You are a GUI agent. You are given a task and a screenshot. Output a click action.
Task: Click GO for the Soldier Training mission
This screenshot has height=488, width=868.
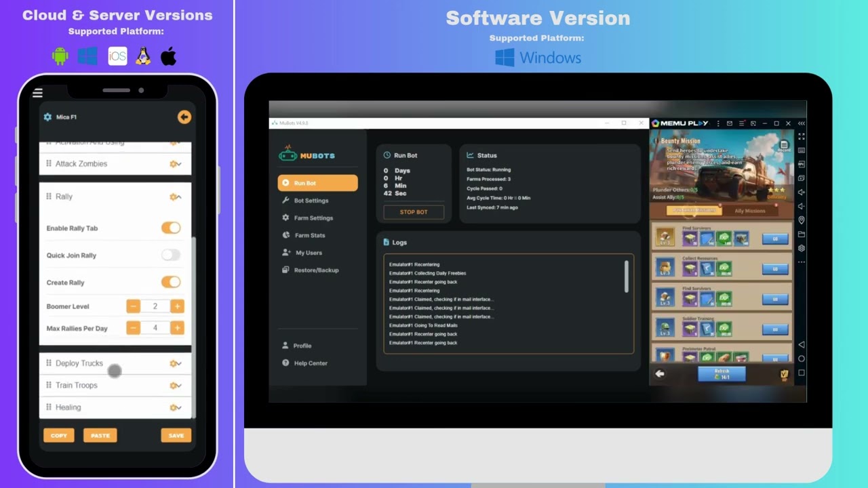[775, 329]
